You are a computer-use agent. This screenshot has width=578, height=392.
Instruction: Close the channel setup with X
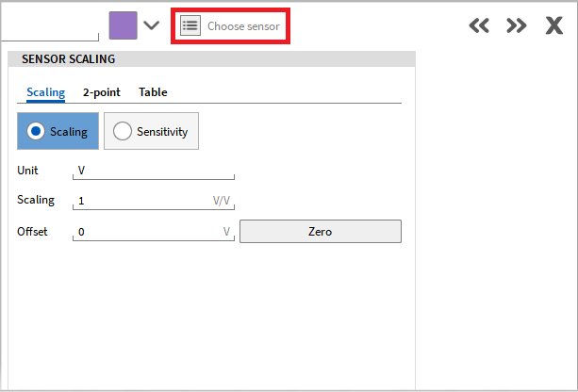554,26
